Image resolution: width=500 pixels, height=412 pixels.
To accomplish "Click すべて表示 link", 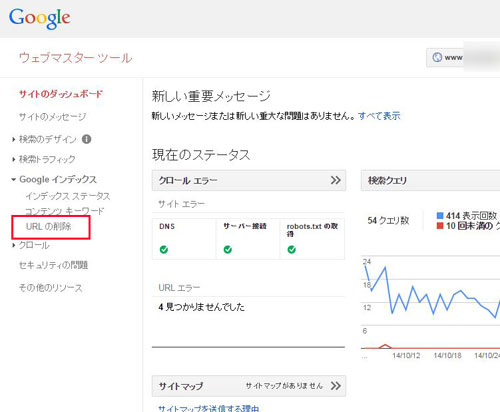I will click(x=379, y=116).
